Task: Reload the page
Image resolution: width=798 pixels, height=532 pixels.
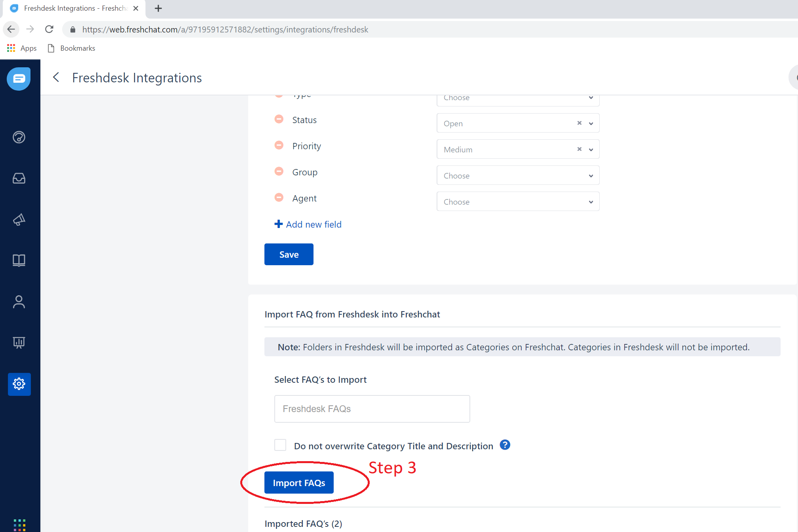Action: (x=49, y=29)
